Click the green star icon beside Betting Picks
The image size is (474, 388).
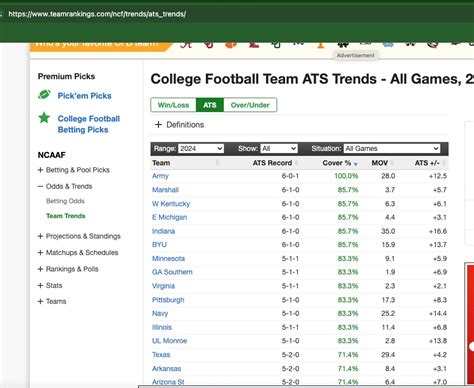pyautogui.click(x=44, y=118)
